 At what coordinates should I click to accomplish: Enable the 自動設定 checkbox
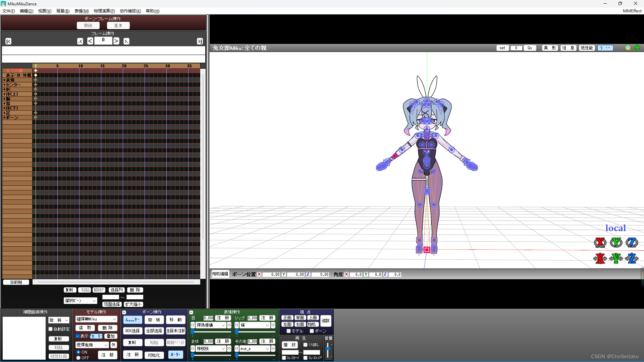(51, 329)
